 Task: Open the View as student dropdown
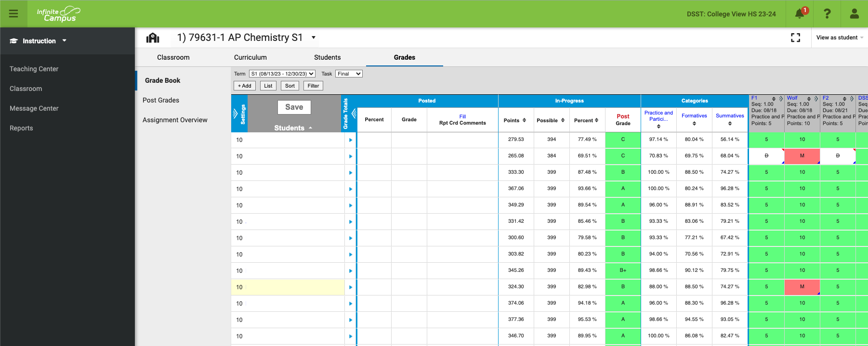tap(840, 38)
